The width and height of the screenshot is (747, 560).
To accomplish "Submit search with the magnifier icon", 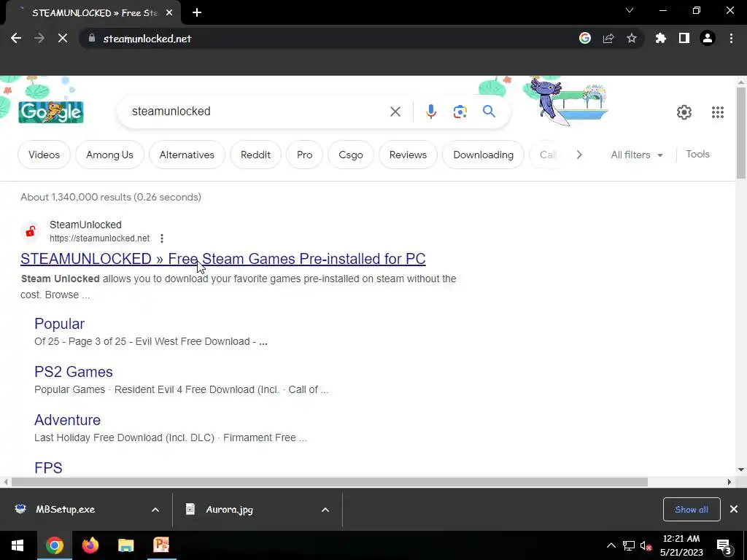I will (x=489, y=112).
